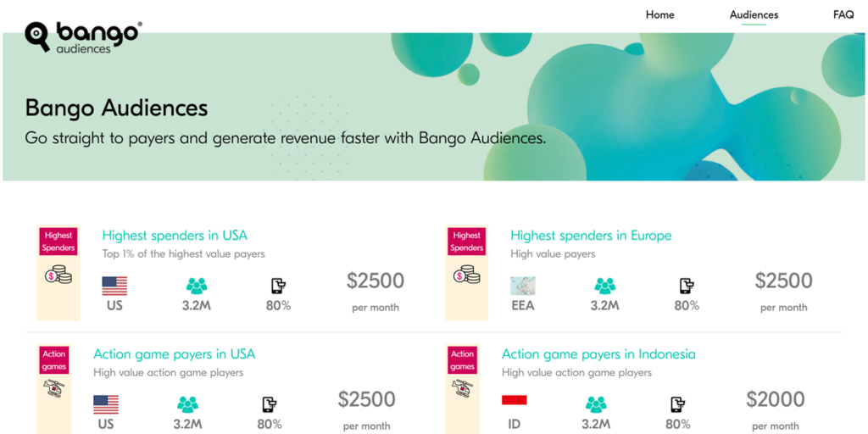Click helicopter icon under Action games USA badge

pyautogui.click(x=53, y=388)
